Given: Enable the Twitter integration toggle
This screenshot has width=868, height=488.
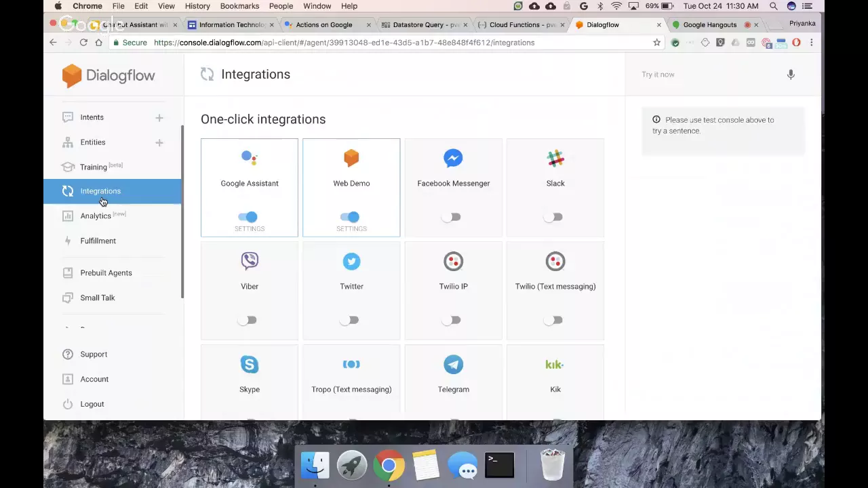Looking at the screenshot, I should click(x=349, y=320).
